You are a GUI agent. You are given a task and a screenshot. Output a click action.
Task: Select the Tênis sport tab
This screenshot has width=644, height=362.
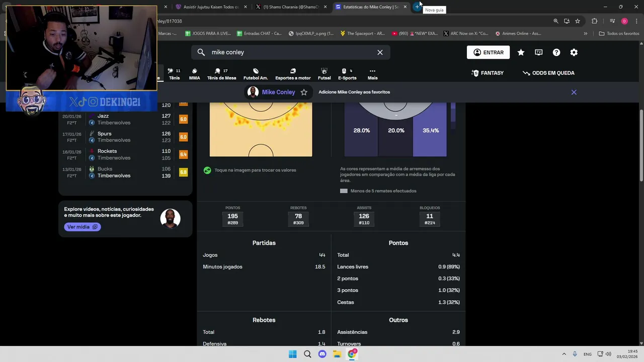coord(174,74)
